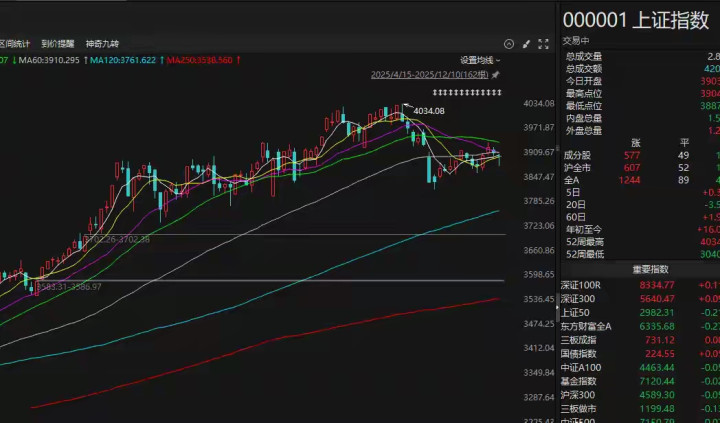Click the side panel collapse handle

pyautogui.click(x=558, y=307)
